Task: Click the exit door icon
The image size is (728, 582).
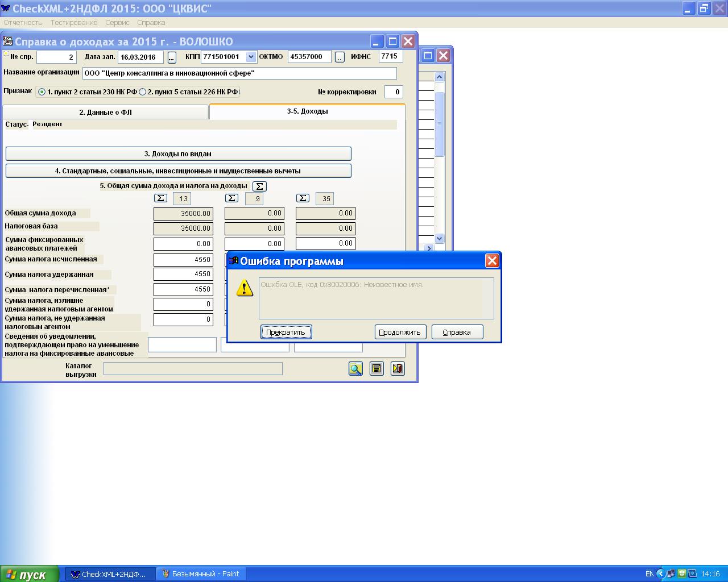Action: (398, 369)
